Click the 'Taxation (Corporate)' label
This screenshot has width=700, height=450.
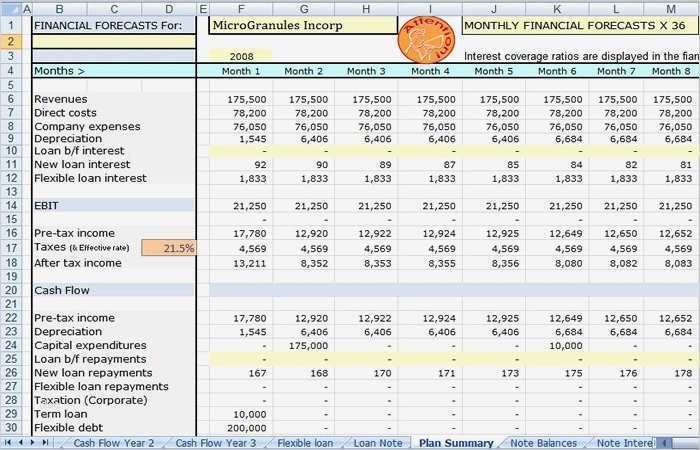click(91, 400)
